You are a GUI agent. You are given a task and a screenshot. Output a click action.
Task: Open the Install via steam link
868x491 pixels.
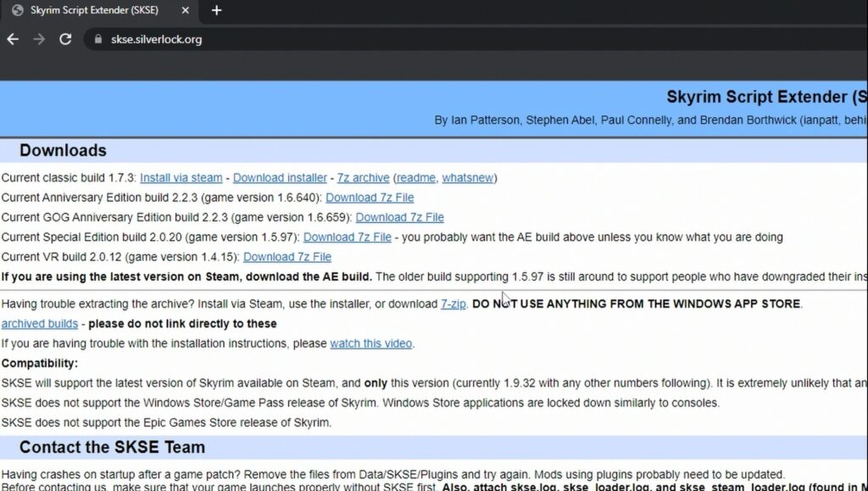[181, 178]
